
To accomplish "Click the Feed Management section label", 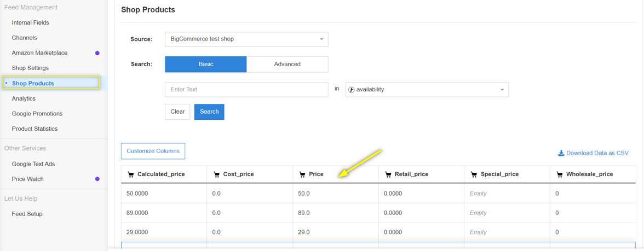I will [31, 8].
